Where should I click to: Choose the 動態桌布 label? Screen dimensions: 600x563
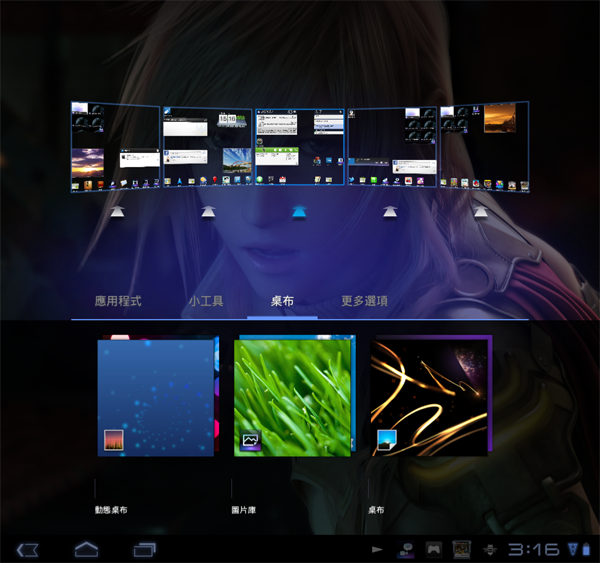pos(111,510)
